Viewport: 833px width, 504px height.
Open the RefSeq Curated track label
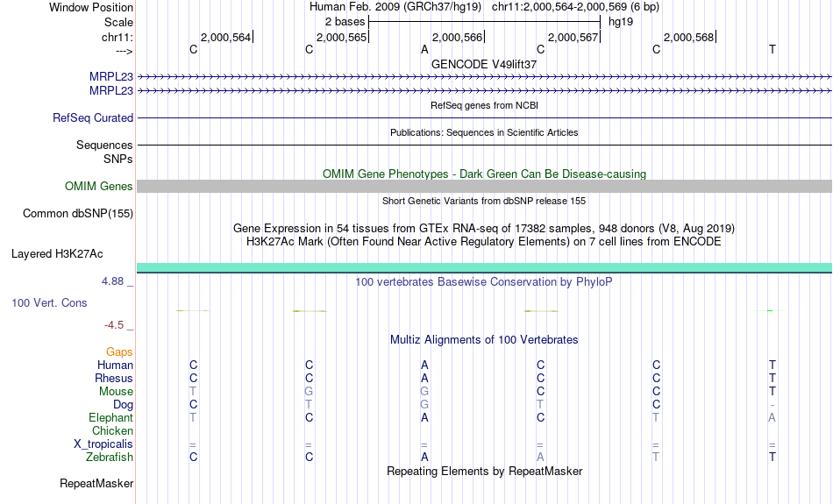(93, 118)
